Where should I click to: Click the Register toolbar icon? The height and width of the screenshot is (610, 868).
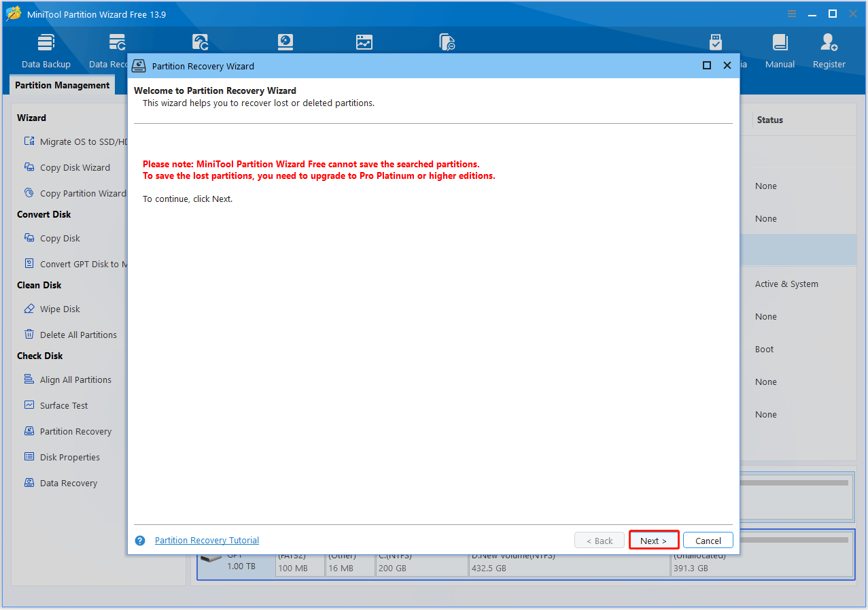(x=829, y=51)
